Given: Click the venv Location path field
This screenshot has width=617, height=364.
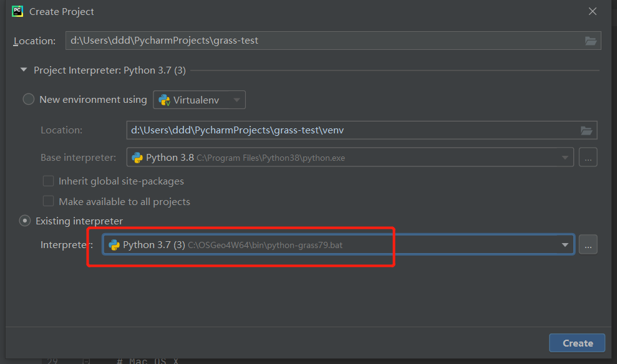Looking at the screenshot, I should (349, 130).
